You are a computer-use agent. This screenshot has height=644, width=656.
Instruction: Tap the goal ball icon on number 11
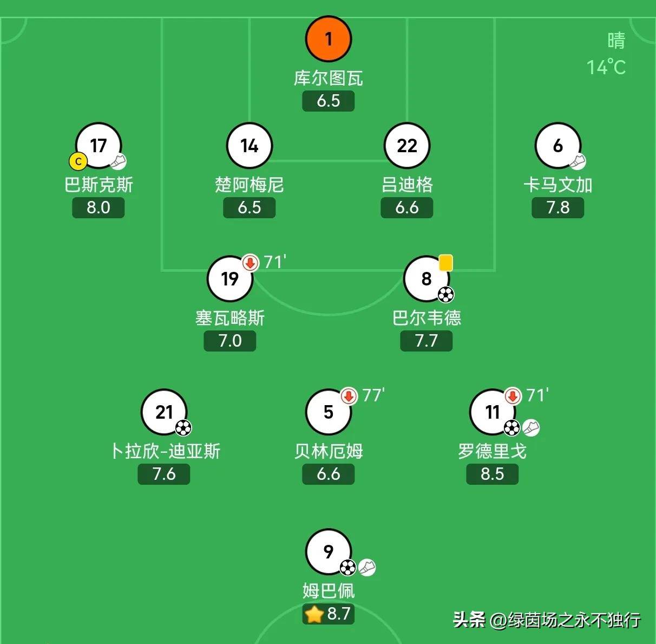[511, 428]
